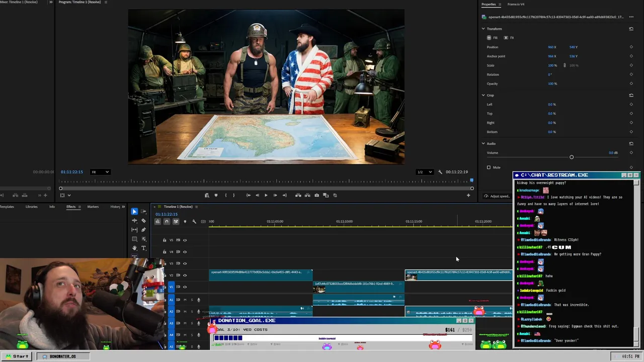Reset Crop section parameters
This screenshot has height=362, width=644.
(631, 95)
